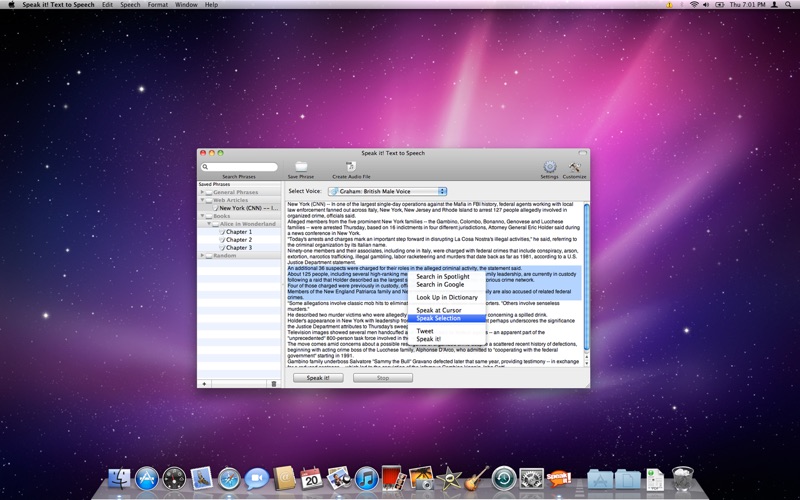Choose Tweet from context menu
Screen dimensions: 800x500
tap(446, 331)
